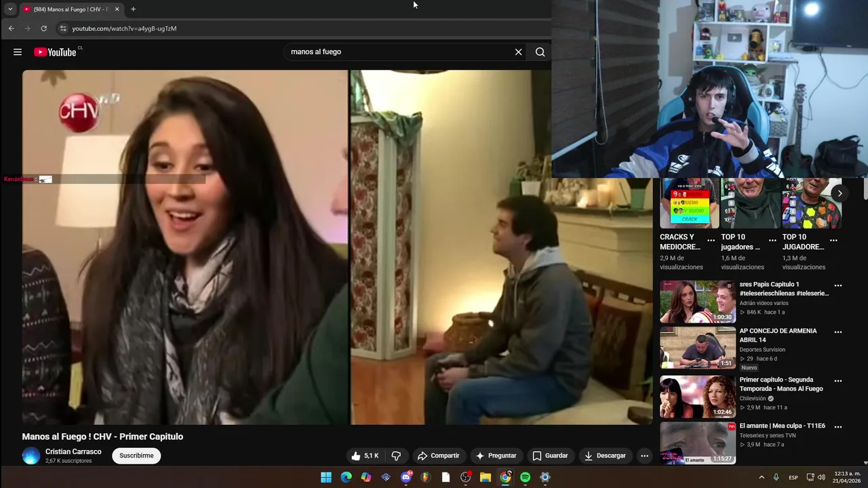The width and height of the screenshot is (868, 488).
Task: Open File Explorer from the taskbar
Action: click(x=486, y=477)
